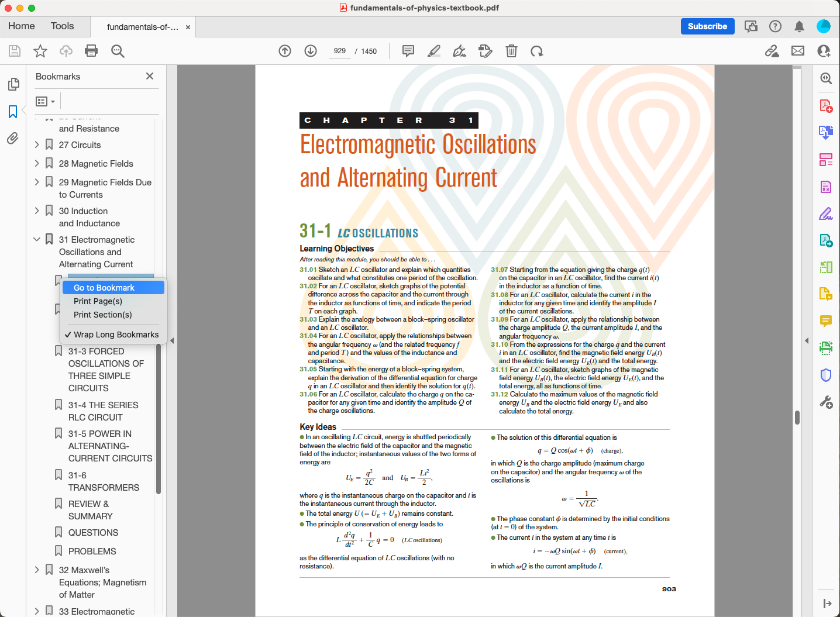This screenshot has height=617, width=840.
Task: Open the bookmark options dropdown
Action: pyautogui.click(x=44, y=101)
